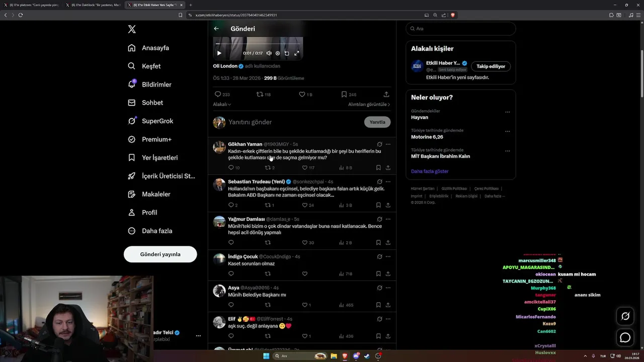The width and height of the screenshot is (644, 362).
Task: Open Alıntıları görüntüle link
Action: click(369, 105)
